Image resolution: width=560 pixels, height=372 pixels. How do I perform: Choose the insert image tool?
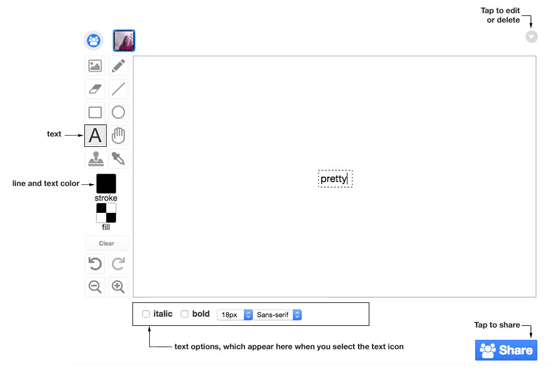coord(95,66)
